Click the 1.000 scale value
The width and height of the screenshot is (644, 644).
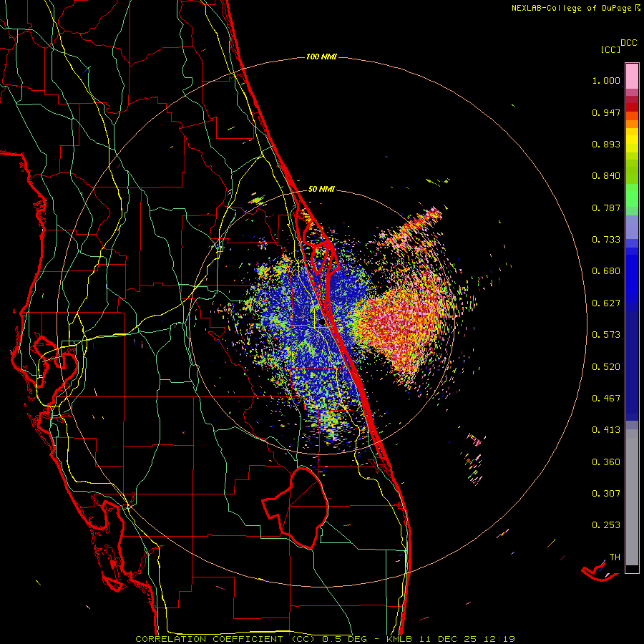pos(606,80)
